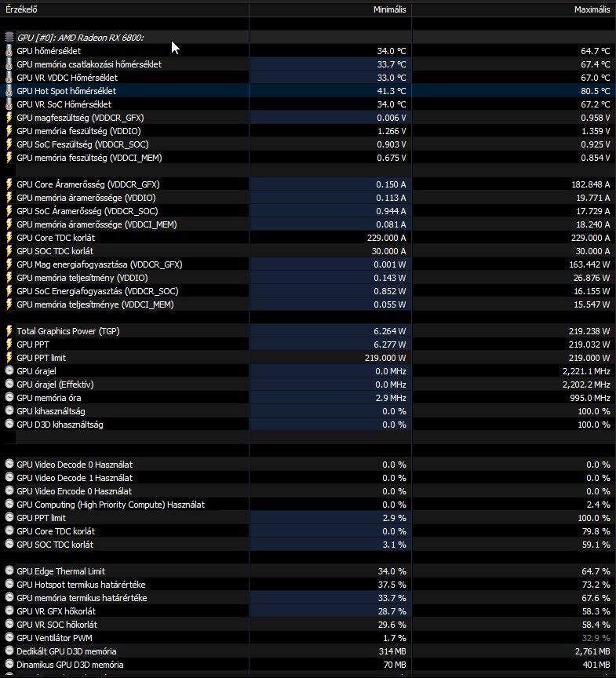Select GPU VR SOC hőkorlát label
This screenshot has height=678, width=616.
tap(56, 625)
